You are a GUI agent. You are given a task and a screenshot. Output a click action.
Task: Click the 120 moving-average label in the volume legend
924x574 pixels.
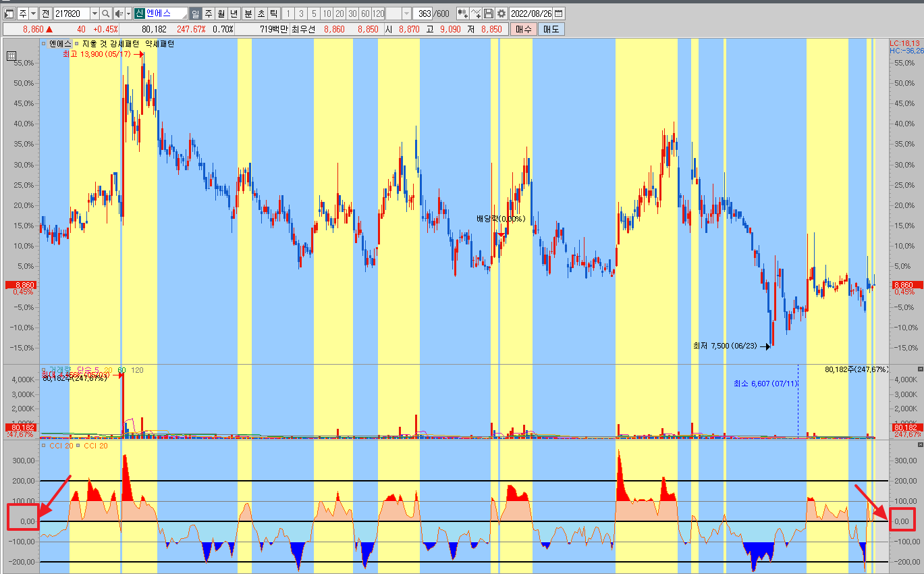137,369
